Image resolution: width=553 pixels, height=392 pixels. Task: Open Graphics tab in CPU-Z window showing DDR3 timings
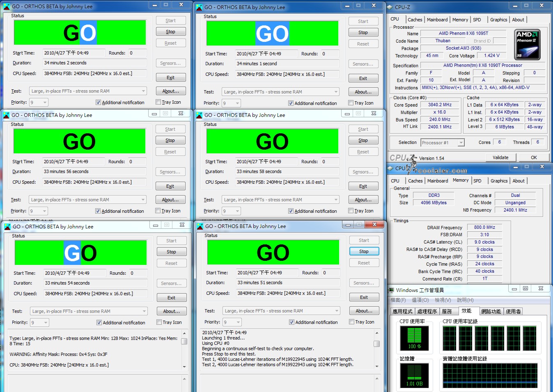point(499,181)
